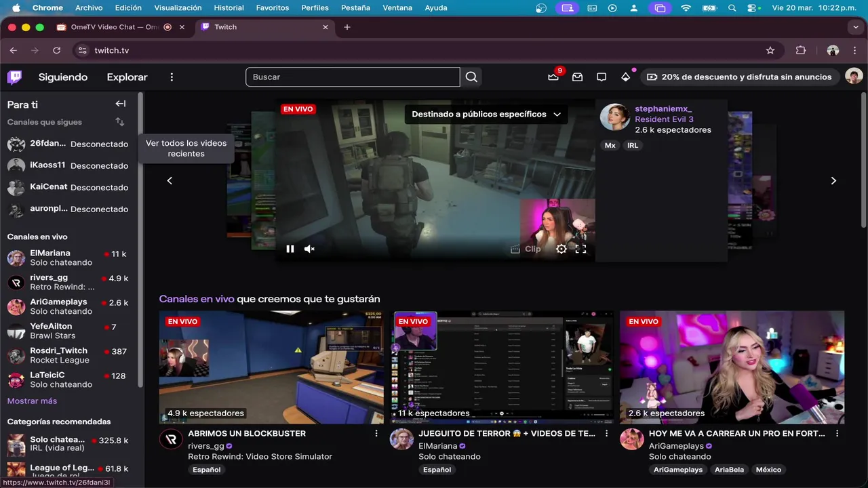The height and width of the screenshot is (488, 868).
Task: Open Chrome three-dot menu
Action: pos(854,50)
